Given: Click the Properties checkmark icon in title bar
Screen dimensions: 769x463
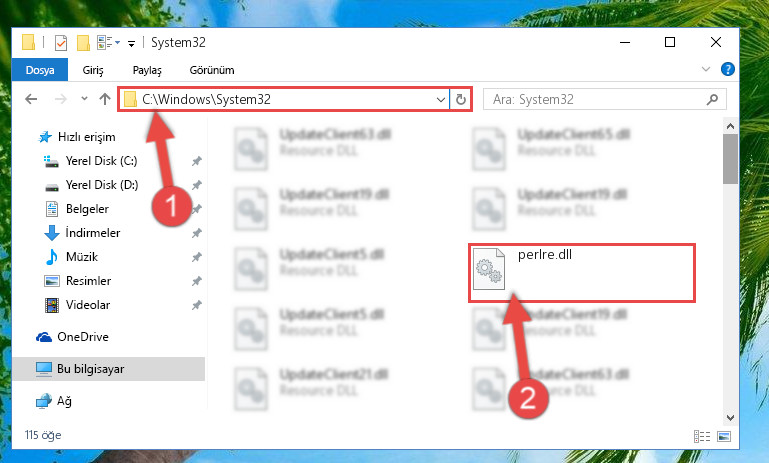Looking at the screenshot, I should 61,43.
